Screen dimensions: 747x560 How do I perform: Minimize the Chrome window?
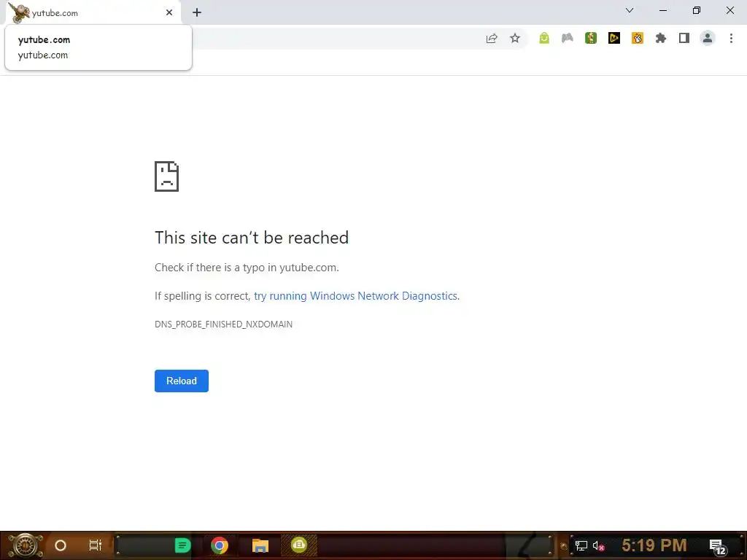click(x=663, y=10)
